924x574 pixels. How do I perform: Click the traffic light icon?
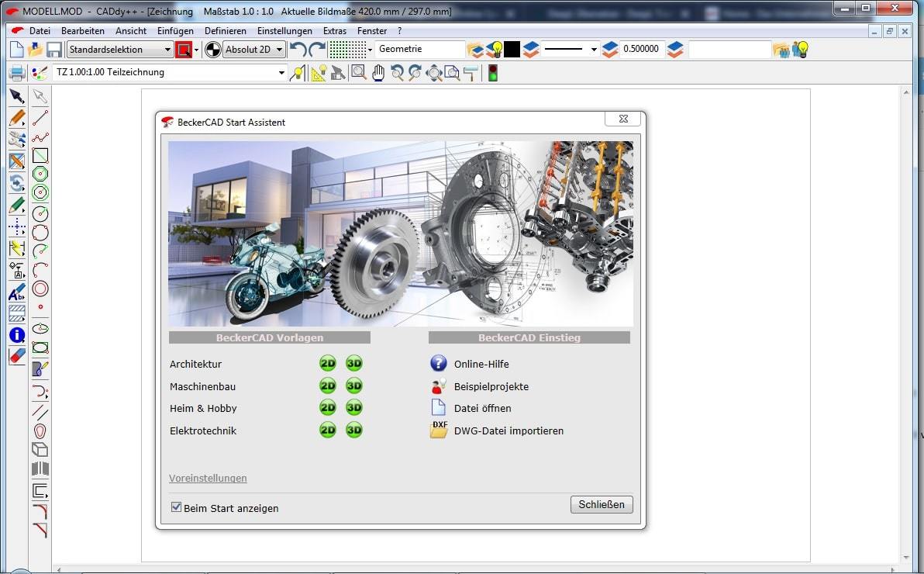491,73
